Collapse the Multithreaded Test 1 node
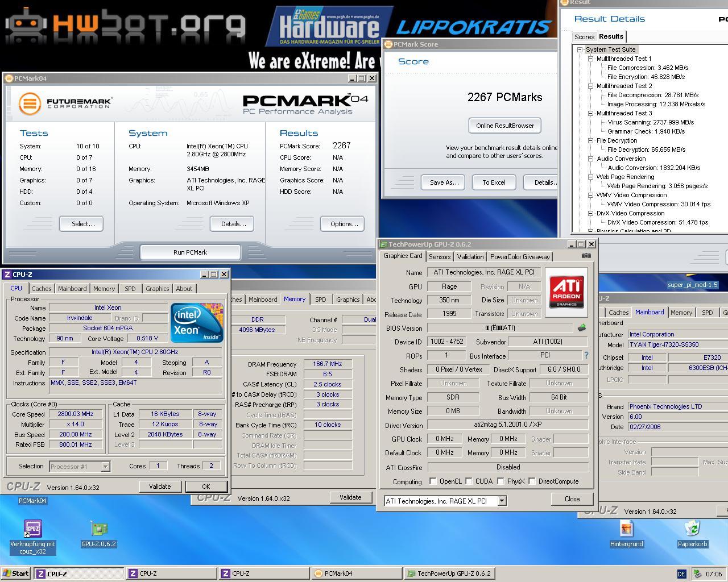The width and height of the screenshot is (728, 582). pyautogui.click(x=590, y=59)
